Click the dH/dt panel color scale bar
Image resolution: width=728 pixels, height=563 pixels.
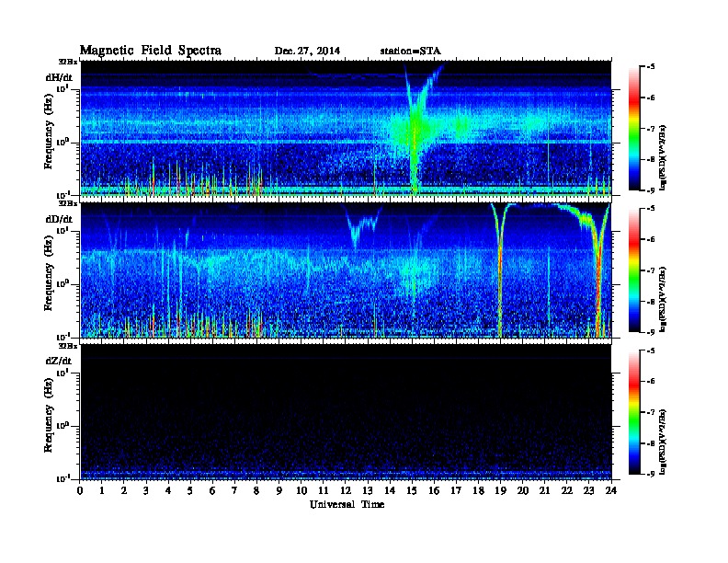[634, 128]
